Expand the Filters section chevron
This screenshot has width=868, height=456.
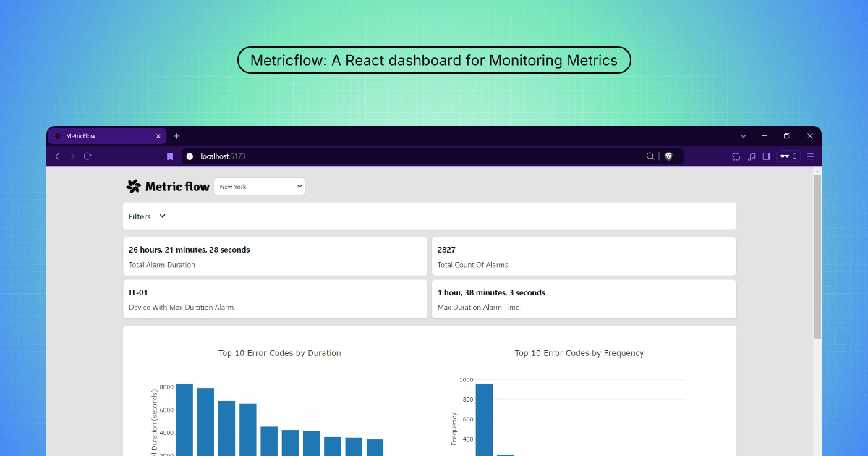162,216
